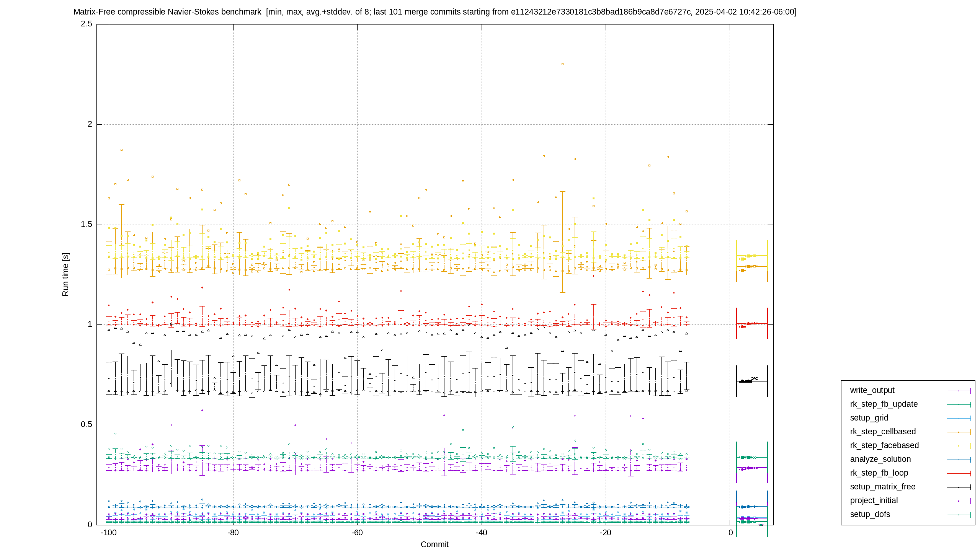Click the analyze_solution legend label
The width and height of the screenshot is (980, 551).
point(880,459)
